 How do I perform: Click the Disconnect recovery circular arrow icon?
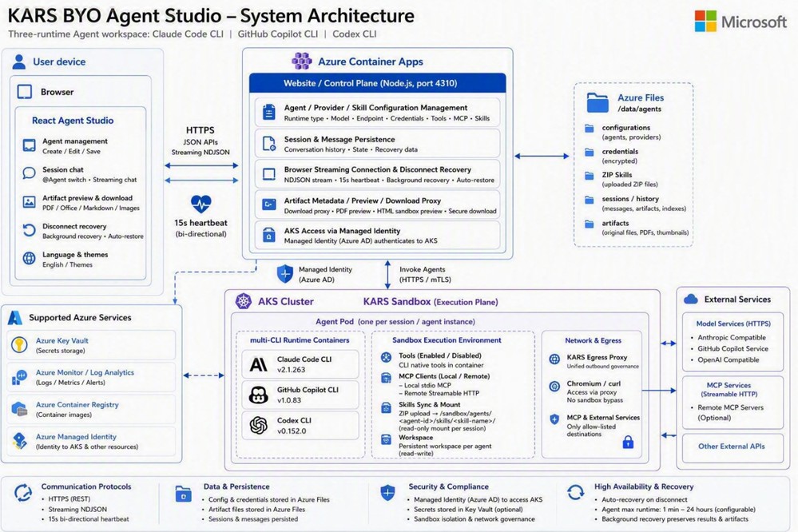(x=29, y=230)
